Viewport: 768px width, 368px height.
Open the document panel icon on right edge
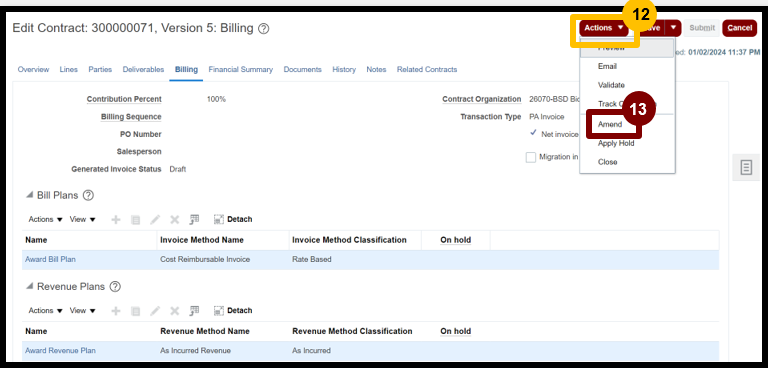point(746,167)
